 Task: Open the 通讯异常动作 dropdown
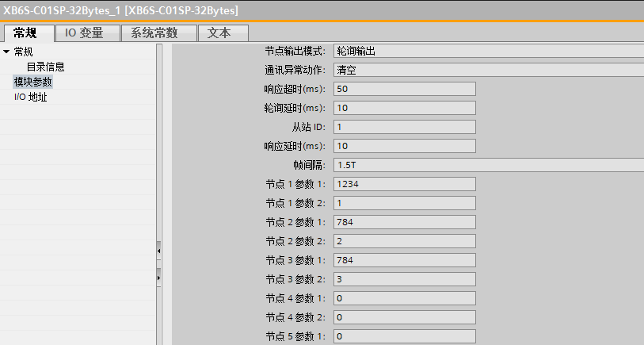click(x=487, y=70)
